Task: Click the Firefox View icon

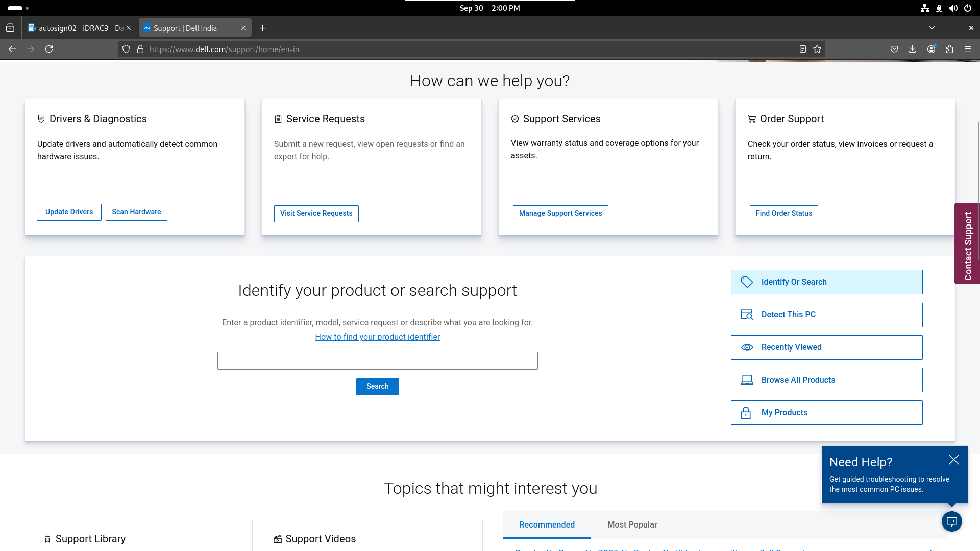Action: point(10,28)
